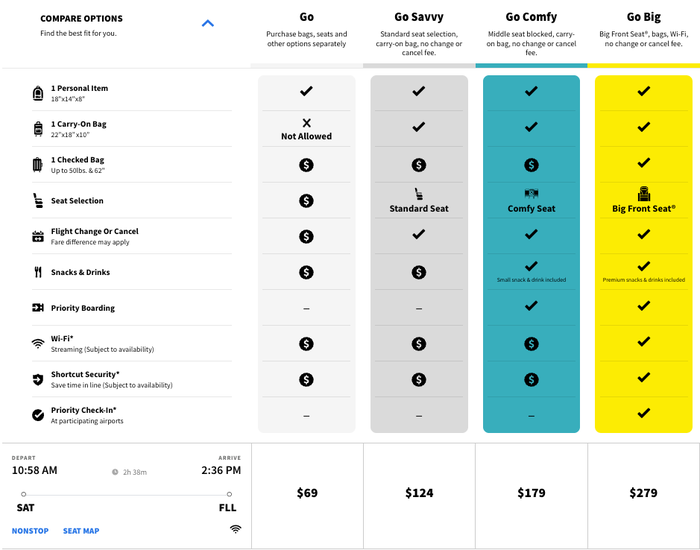Click the Go Savvy Snacks & Drinks dollar icon

419,272
